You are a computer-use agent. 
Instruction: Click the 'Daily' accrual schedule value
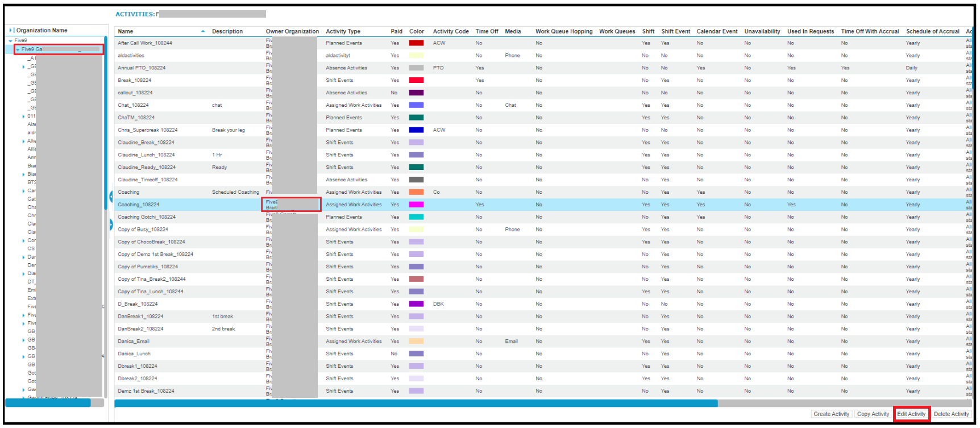tap(911, 68)
